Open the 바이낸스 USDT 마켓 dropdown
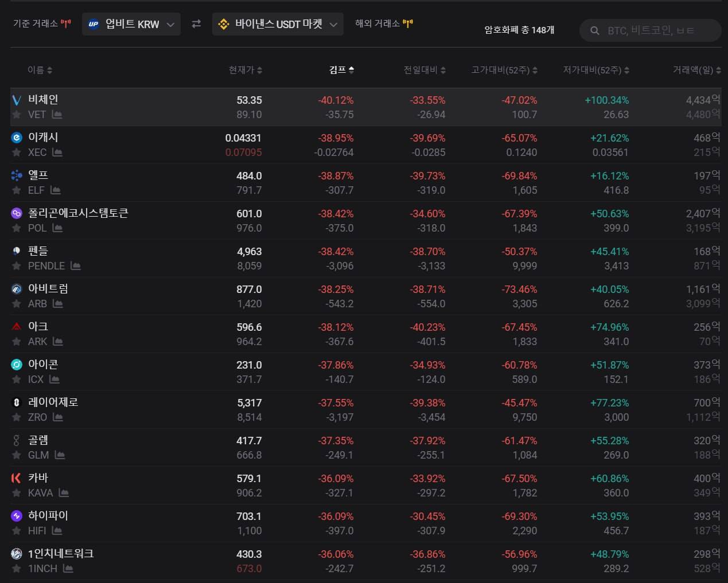 [x=278, y=24]
